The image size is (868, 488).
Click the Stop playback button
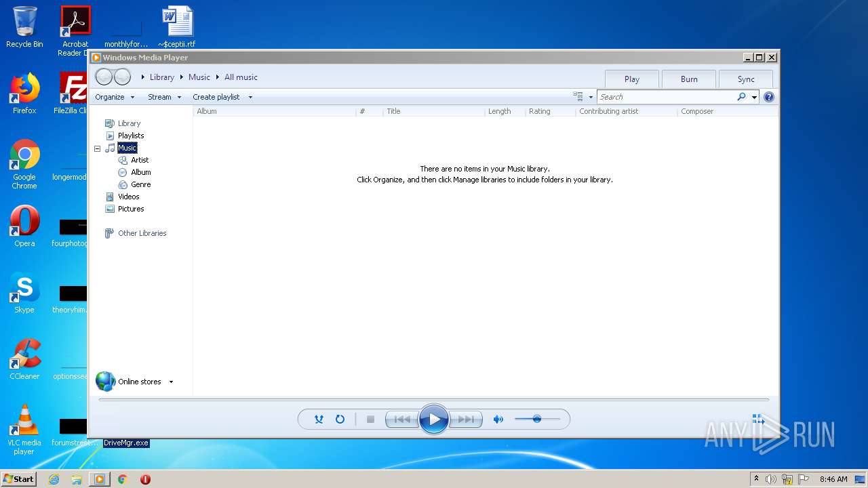click(370, 420)
